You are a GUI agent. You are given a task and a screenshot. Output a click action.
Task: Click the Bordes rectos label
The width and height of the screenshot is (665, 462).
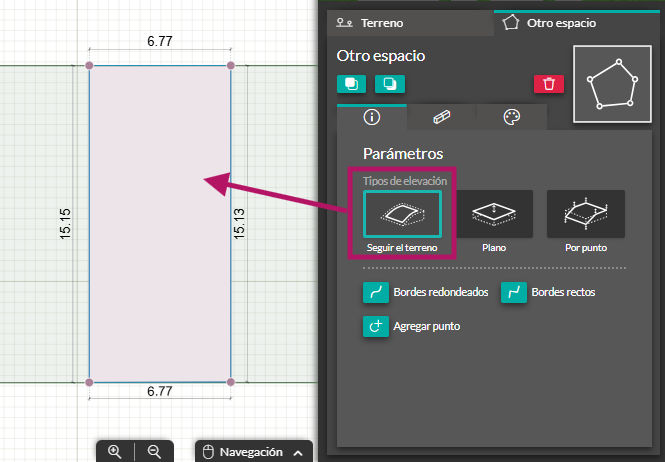(x=563, y=292)
